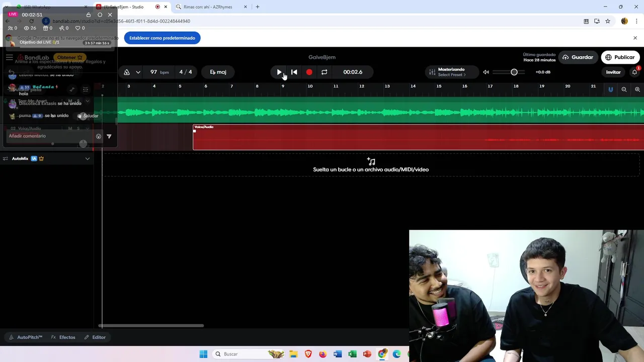Change the 97 bpm tempo value

pyautogui.click(x=159, y=72)
